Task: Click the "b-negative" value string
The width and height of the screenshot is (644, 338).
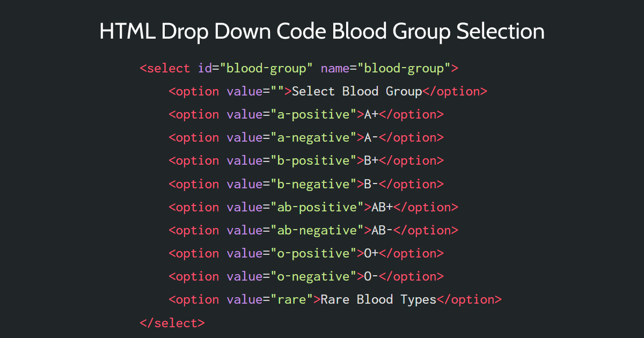Action: tap(313, 184)
